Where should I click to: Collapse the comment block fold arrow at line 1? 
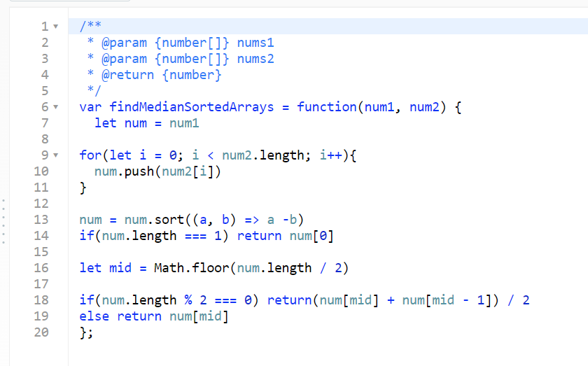pyautogui.click(x=55, y=27)
